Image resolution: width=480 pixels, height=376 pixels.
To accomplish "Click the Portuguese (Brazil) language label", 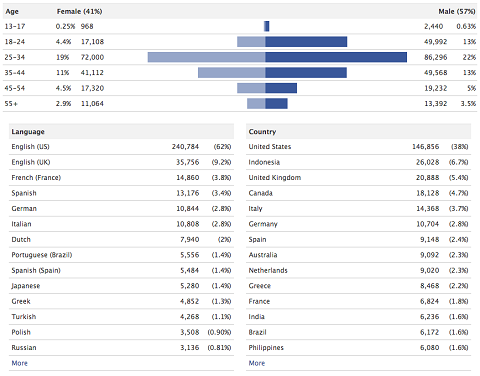I will [42, 255].
